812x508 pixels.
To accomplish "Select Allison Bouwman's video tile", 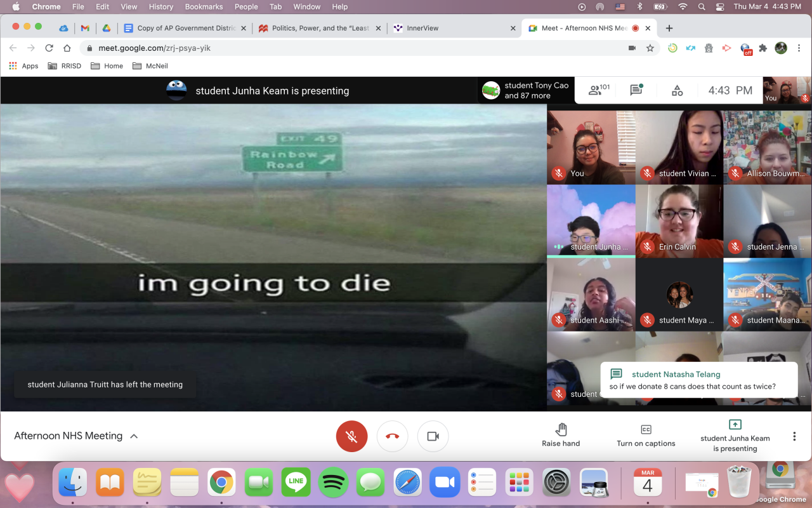I will pyautogui.click(x=768, y=147).
